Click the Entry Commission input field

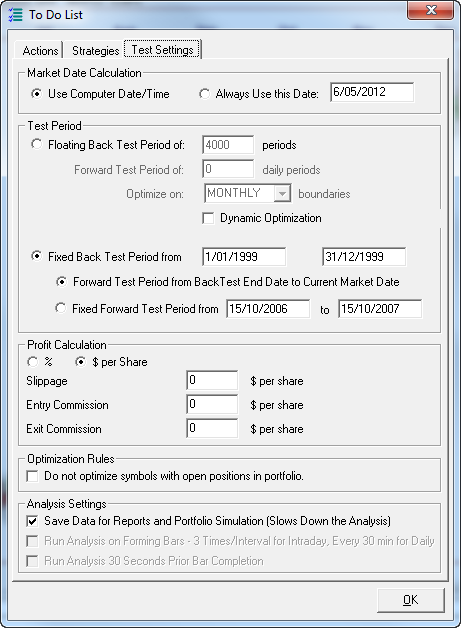212,404
